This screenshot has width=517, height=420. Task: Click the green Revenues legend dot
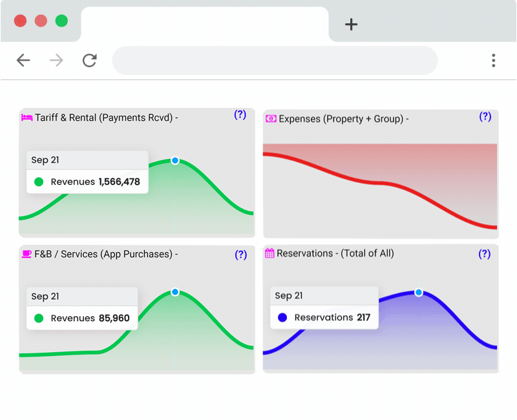39,182
